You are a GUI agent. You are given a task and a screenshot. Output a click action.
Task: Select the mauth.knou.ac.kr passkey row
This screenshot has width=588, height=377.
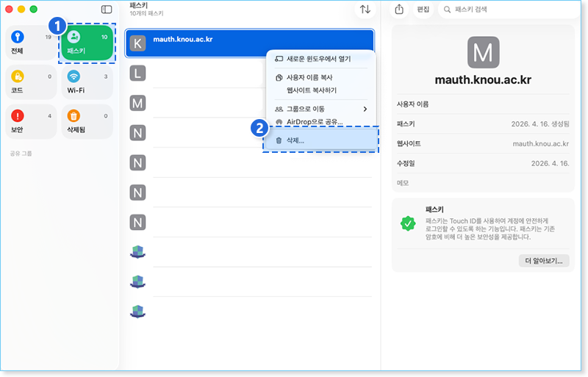(250, 43)
